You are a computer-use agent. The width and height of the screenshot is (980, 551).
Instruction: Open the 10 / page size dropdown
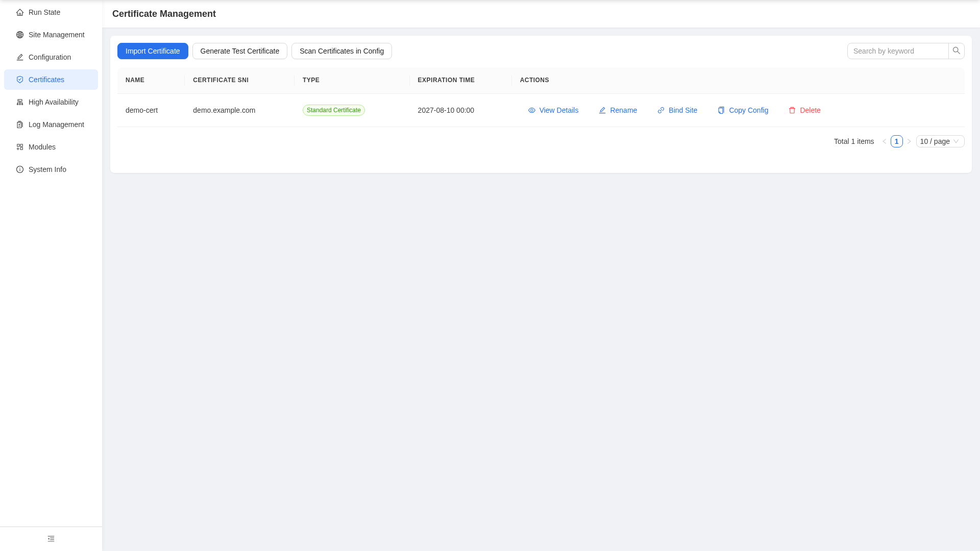coord(940,141)
